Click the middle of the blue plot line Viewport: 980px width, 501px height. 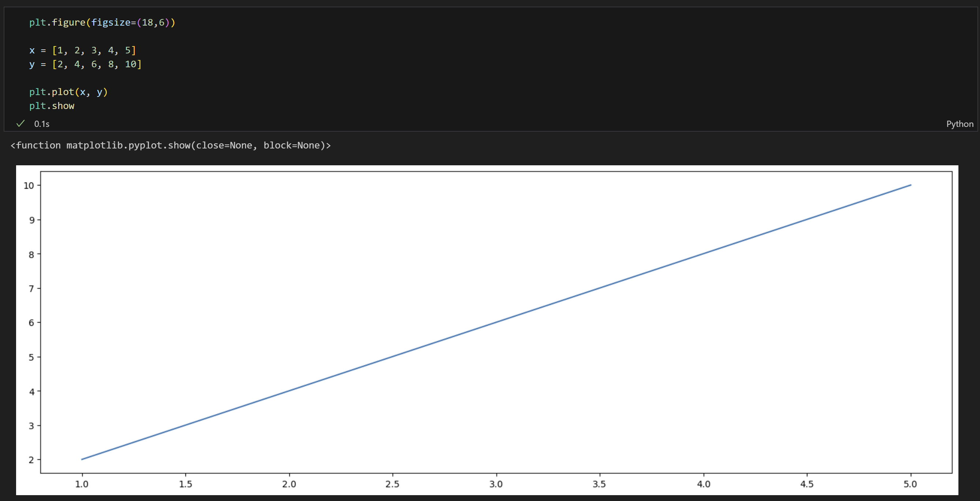(x=496, y=322)
